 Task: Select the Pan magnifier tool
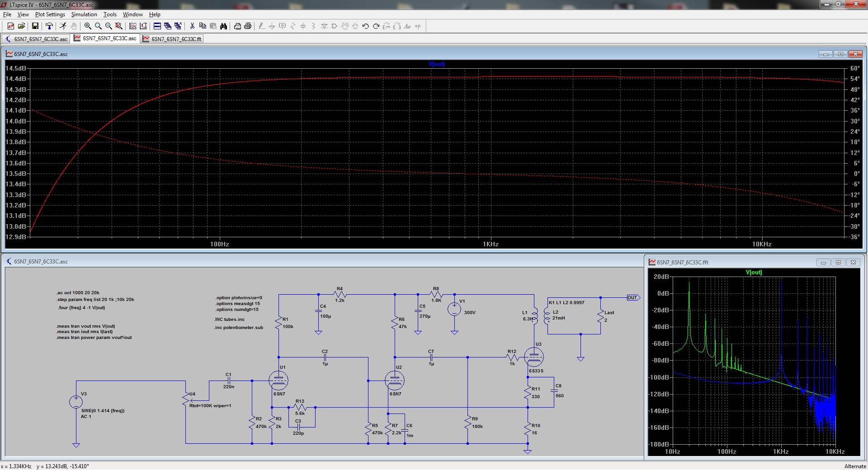[98, 26]
